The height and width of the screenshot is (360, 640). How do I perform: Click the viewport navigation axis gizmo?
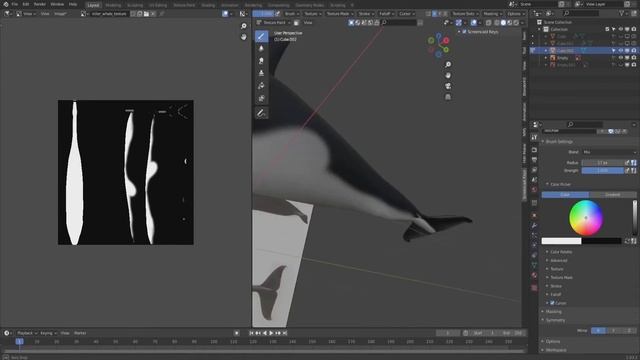point(438,45)
